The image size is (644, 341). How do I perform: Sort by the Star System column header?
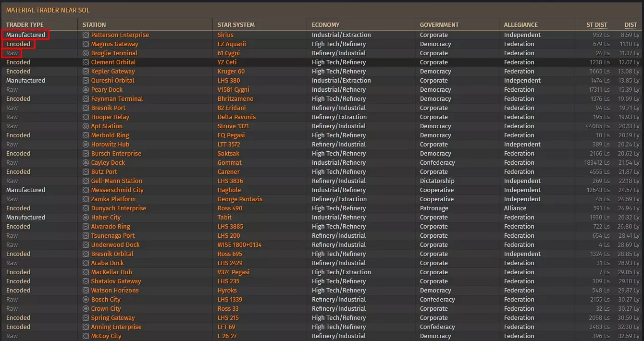click(236, 25)
